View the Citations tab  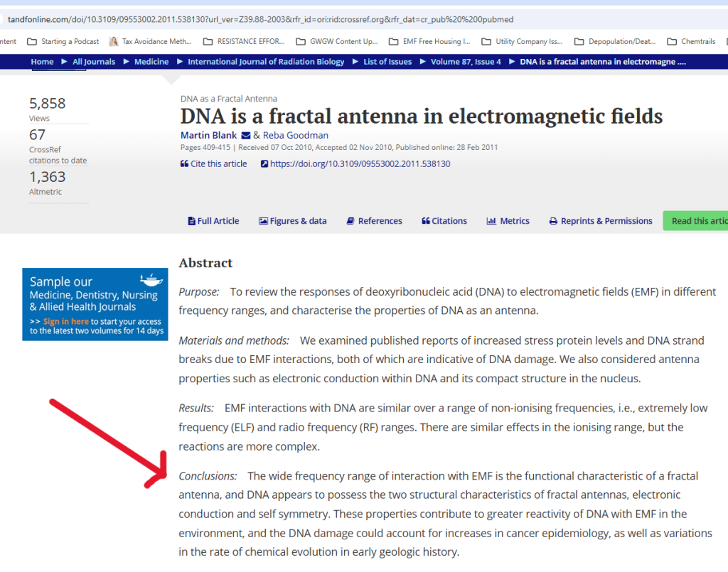[x=444, y=221]
